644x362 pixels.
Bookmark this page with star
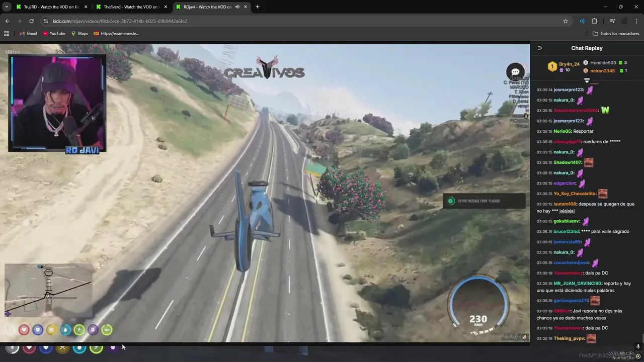pos(566,21)
